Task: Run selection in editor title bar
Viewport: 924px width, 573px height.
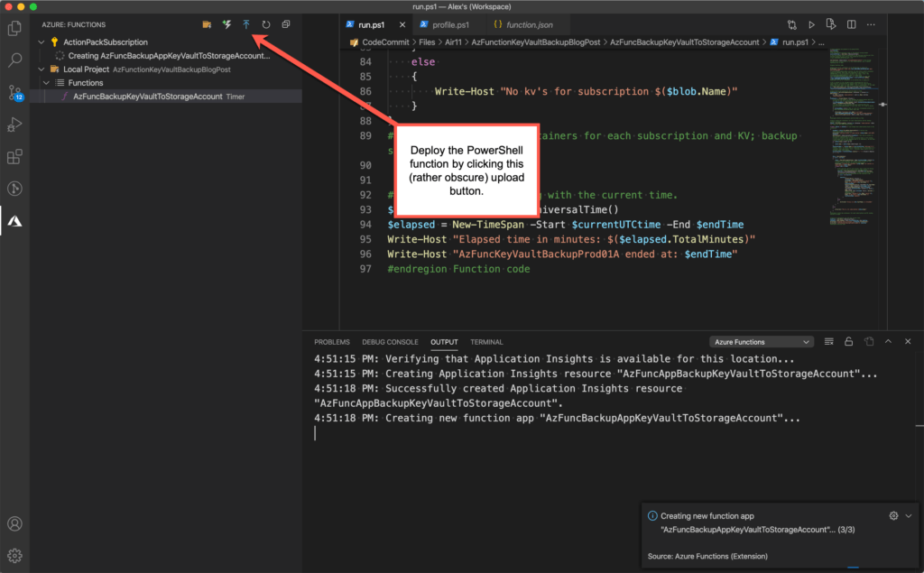Action: [x=831, y=24]
